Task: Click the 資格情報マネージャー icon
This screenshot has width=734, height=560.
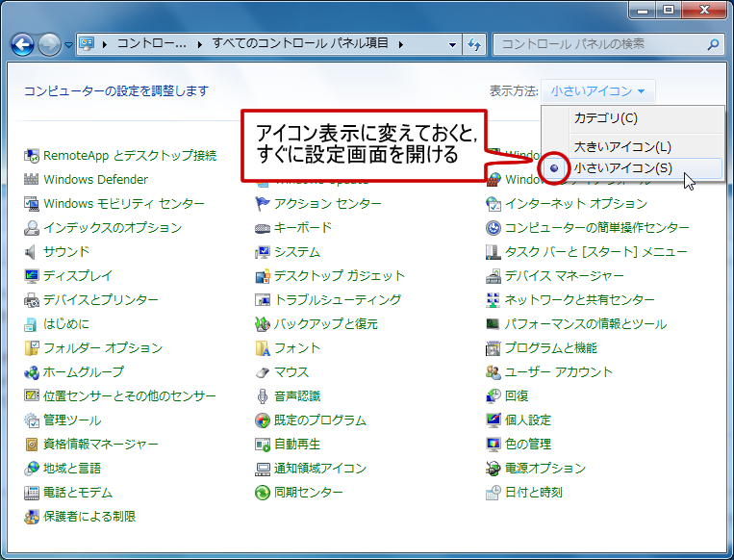Action: 32,444
